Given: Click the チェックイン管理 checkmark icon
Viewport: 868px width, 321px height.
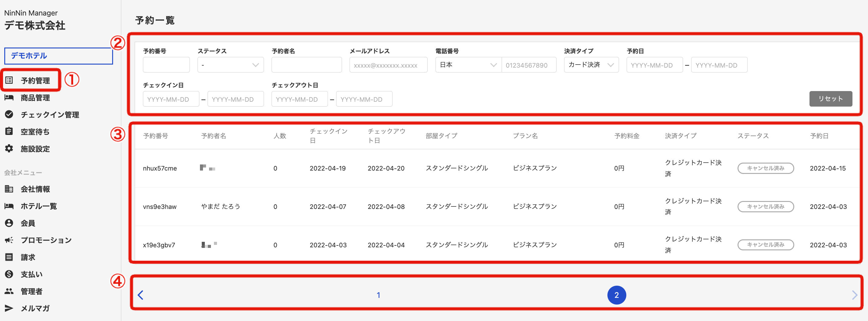Looking at the screenshot, I should tap(9, 114).
